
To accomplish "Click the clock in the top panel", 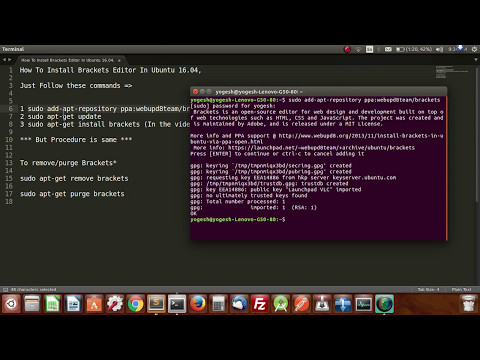I will pyautogui.click(x=457, y=49).
